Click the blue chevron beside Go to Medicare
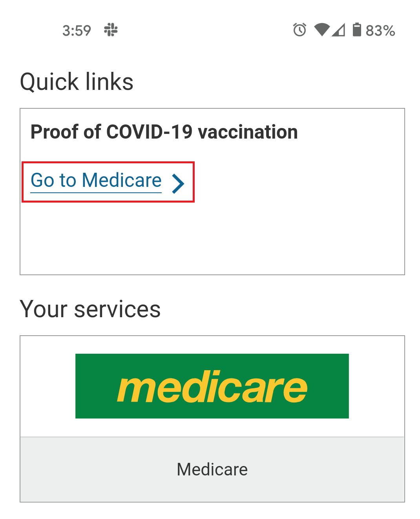This screenshot has height=519, width=420. tap(178, 183)
